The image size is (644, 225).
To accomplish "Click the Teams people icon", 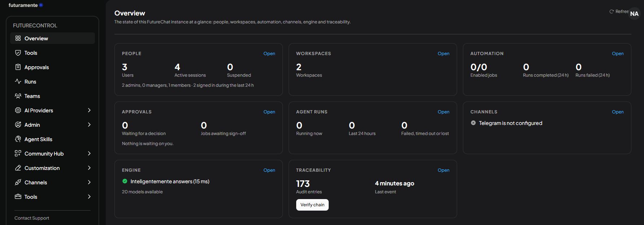I will pos(18,96).
